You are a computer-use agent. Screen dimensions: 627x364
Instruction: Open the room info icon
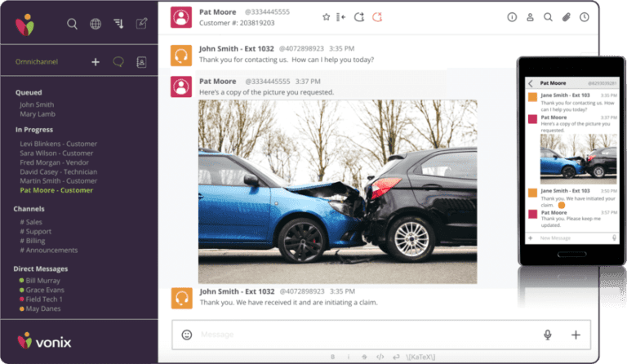[512, 16]
